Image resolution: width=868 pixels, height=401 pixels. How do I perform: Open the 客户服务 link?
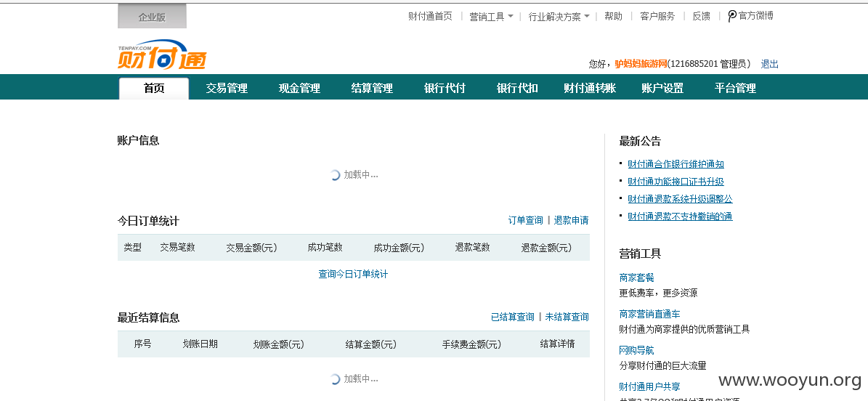[657, 16]
